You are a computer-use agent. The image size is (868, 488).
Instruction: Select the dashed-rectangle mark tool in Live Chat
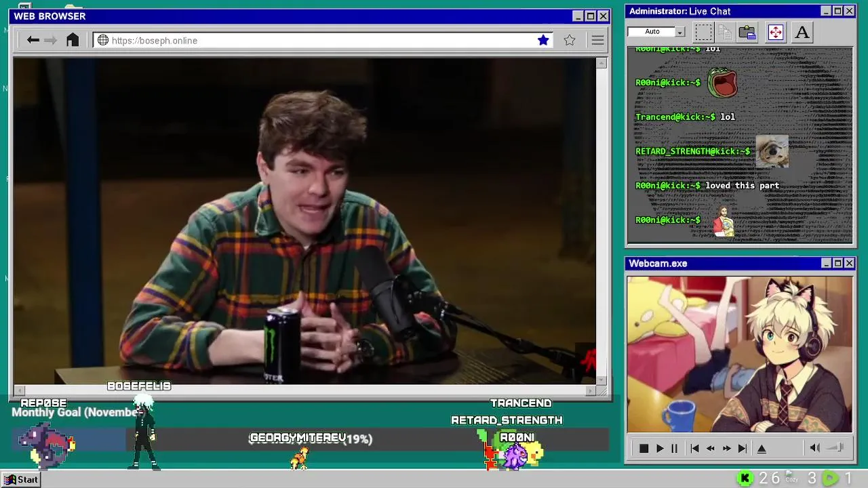[x=704, y=32]
